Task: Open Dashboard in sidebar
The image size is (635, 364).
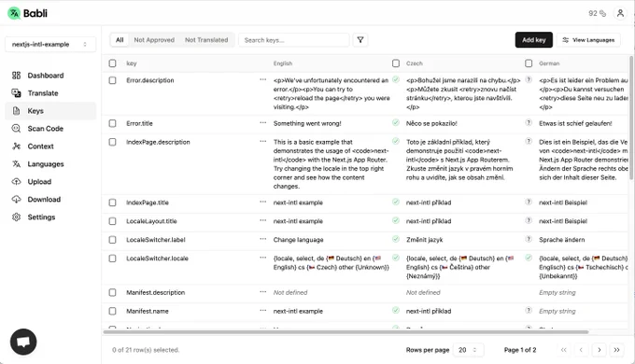Action: 50,76
